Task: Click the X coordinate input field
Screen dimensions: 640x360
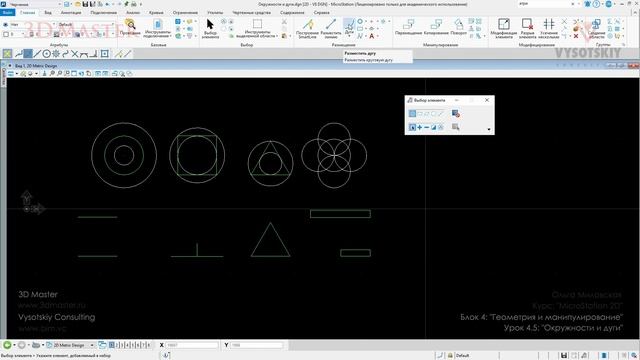Action: pos(192,345)
